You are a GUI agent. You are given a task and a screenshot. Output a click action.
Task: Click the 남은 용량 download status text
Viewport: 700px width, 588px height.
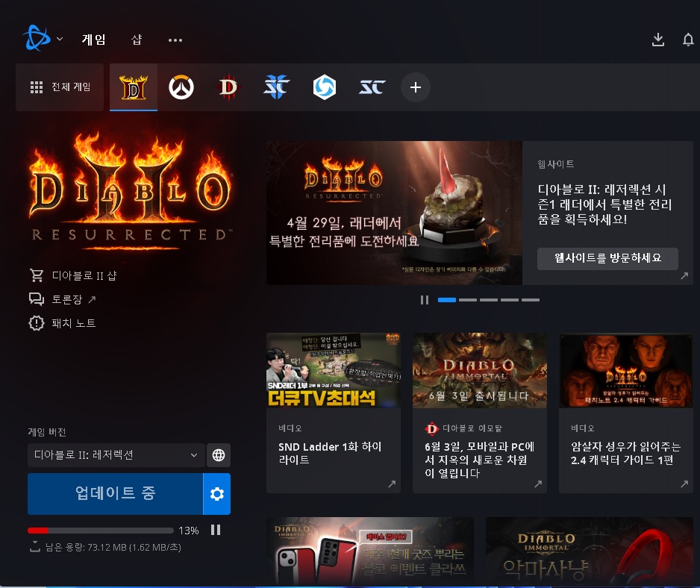tap(113, 548)
